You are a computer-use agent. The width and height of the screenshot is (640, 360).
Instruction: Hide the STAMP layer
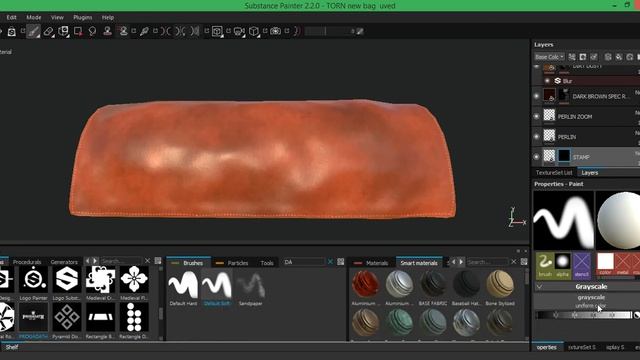tap(537, 157)
